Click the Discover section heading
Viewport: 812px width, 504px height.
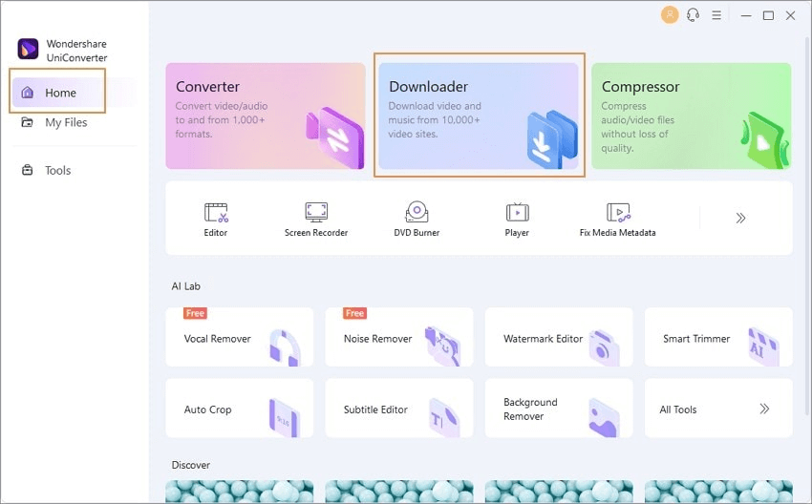190,465
